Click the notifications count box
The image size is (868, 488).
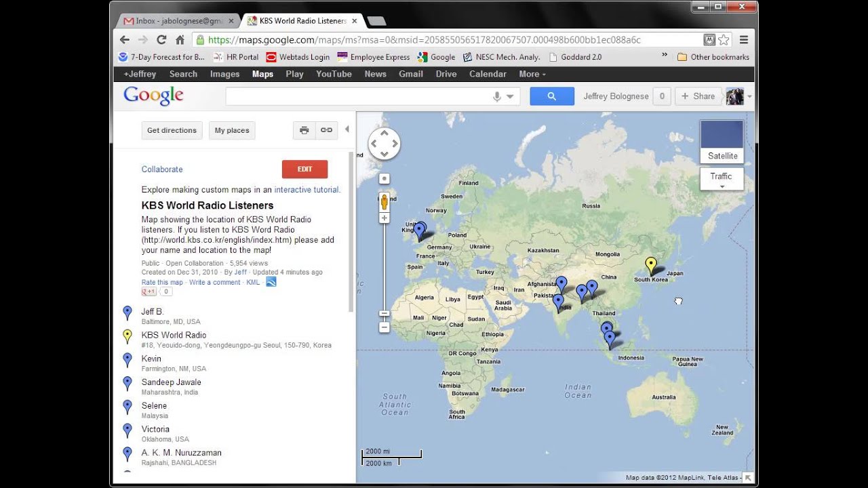pyautogui.click(x=662, y=96)
